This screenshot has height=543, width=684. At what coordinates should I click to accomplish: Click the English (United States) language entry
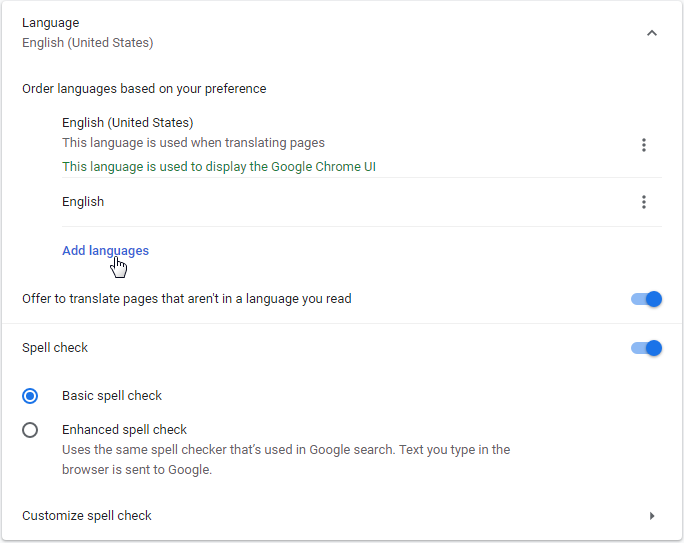[128, 123]
